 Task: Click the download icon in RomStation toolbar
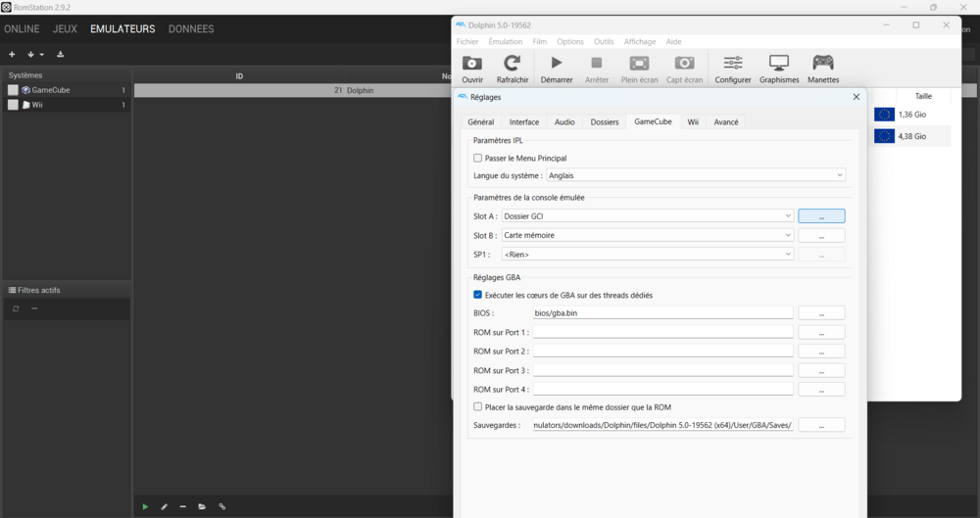point(61,55)
